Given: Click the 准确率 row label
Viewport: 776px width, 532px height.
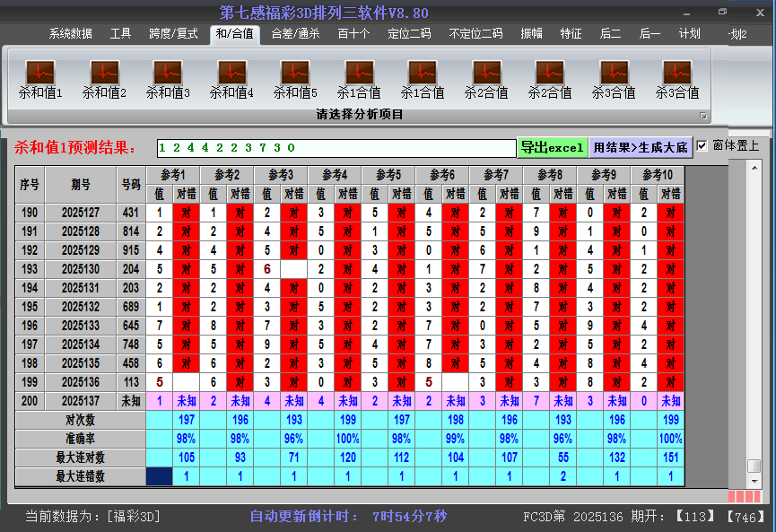Looking at the screenshot, I should tap(80, 439).
